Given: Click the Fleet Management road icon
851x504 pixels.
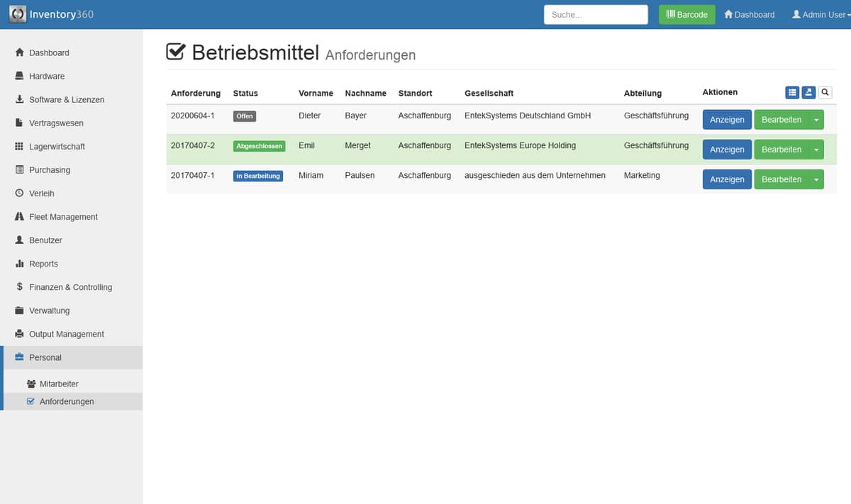Looking at the screenshot, I should [x=19, y=216].
